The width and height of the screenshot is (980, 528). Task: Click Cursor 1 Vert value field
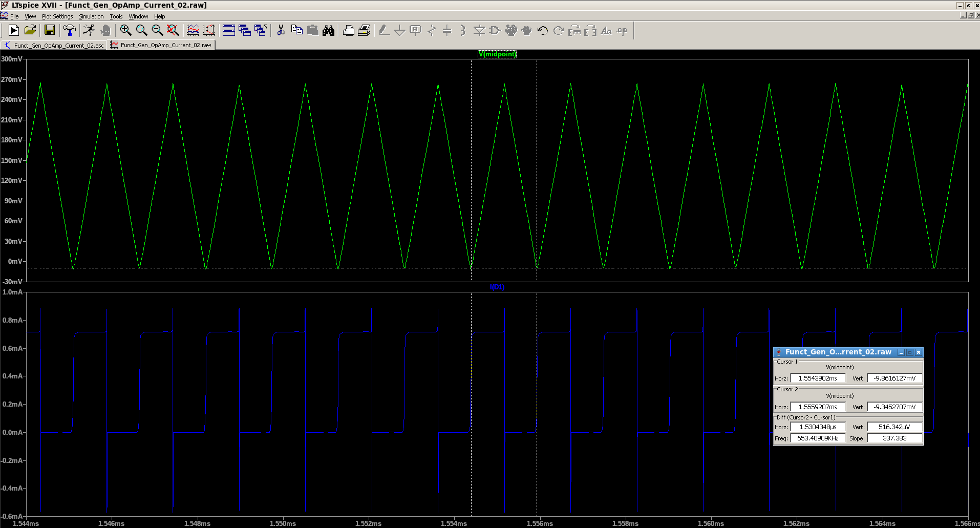894,378
